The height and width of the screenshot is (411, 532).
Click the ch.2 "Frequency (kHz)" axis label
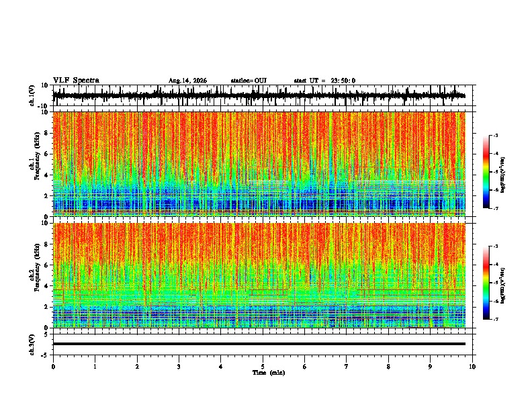click(x=38, y=267)
